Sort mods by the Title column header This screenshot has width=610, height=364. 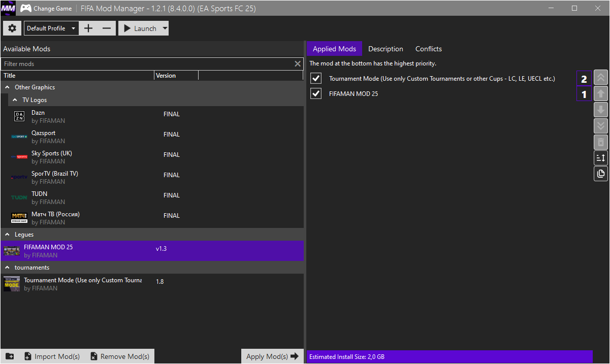78,76
